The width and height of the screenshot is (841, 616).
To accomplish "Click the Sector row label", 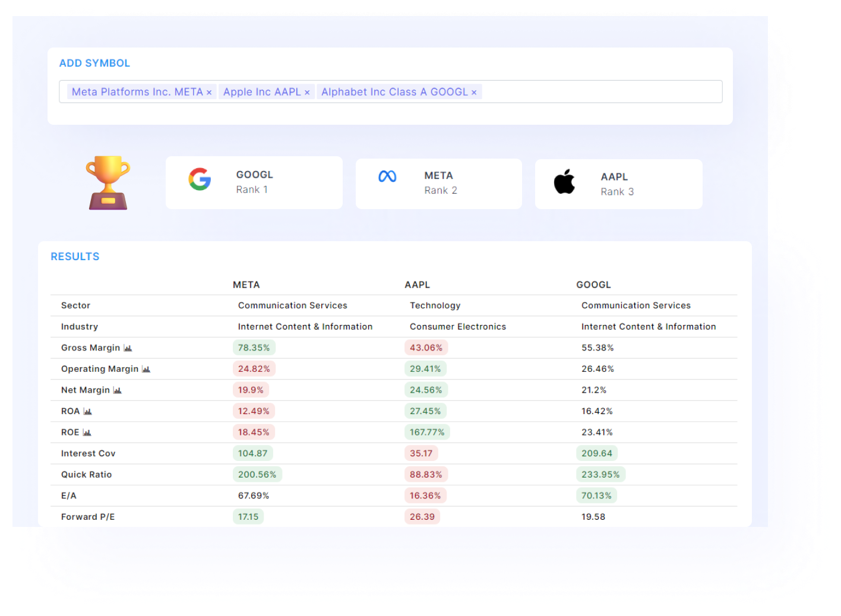I will click(x=76, y=305).
